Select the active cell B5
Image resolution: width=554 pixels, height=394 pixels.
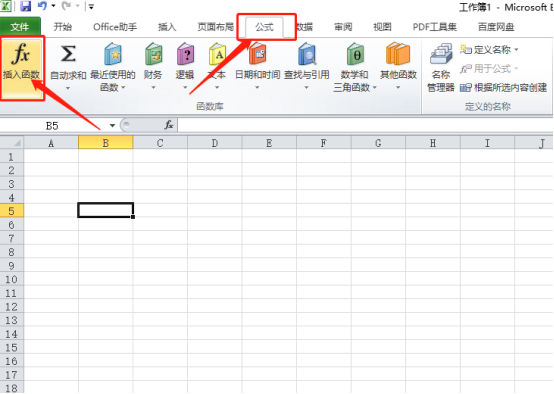coord(106,210)
